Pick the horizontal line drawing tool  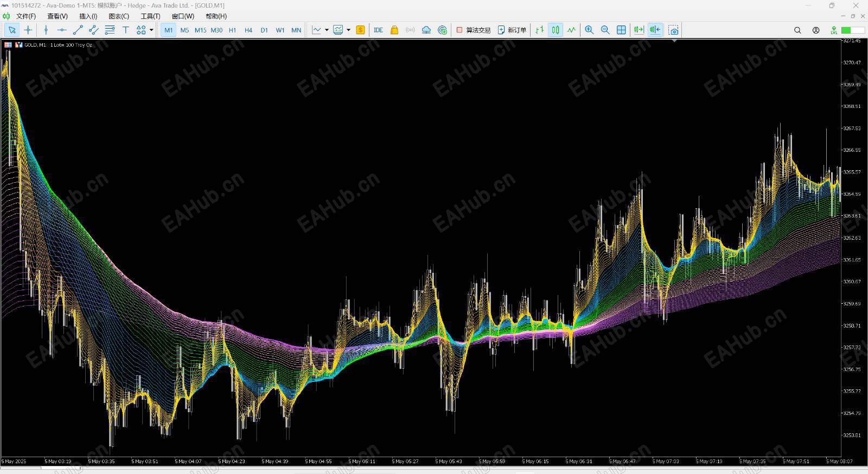point(62,30)
